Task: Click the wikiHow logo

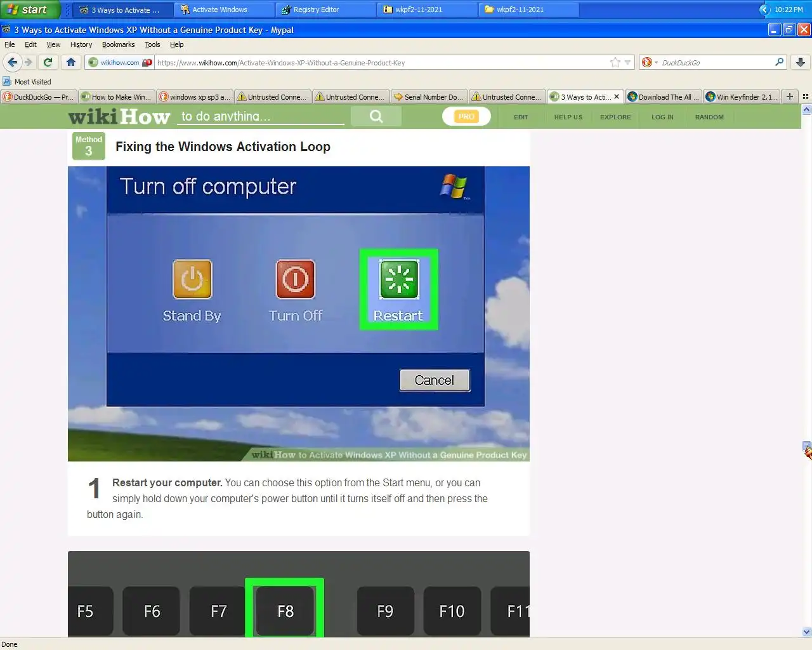Action: click(x=119, y=116)
